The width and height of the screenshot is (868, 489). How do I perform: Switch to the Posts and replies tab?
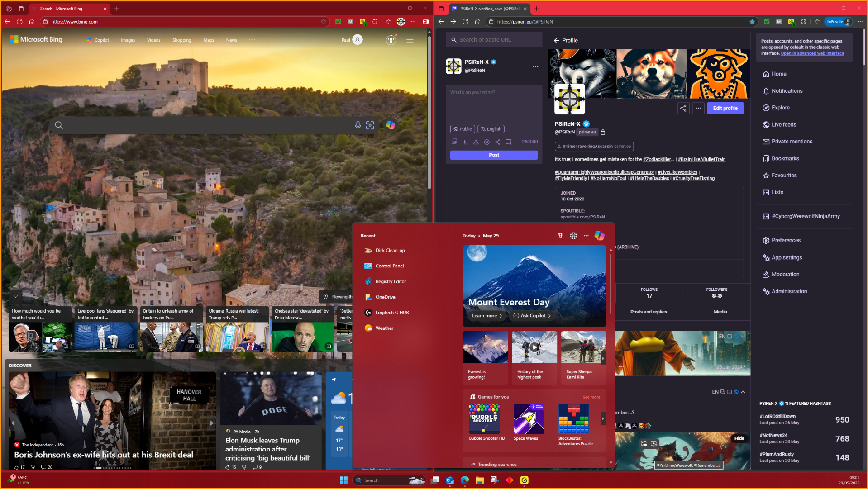(x=649, y=312)
